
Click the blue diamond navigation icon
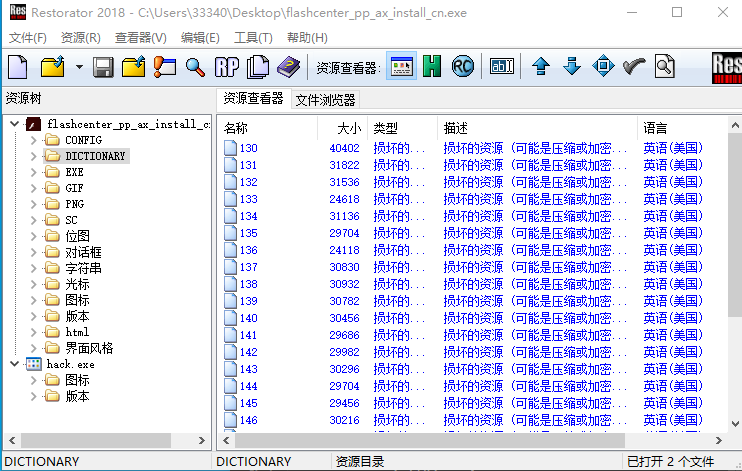click(603, 66)
